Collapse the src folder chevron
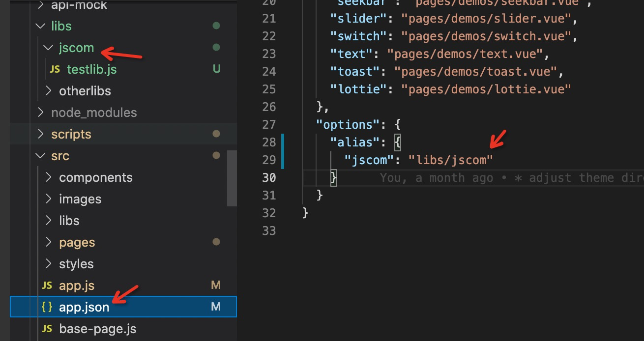The width and height of the screenshot is (644, 341). click(40, 156)
